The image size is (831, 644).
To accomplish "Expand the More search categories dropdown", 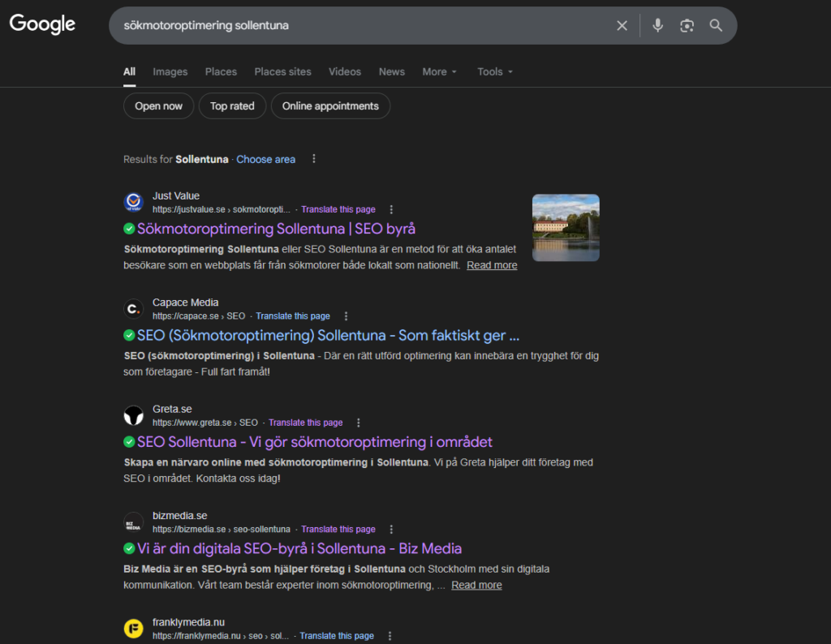I will click(439, 71).
